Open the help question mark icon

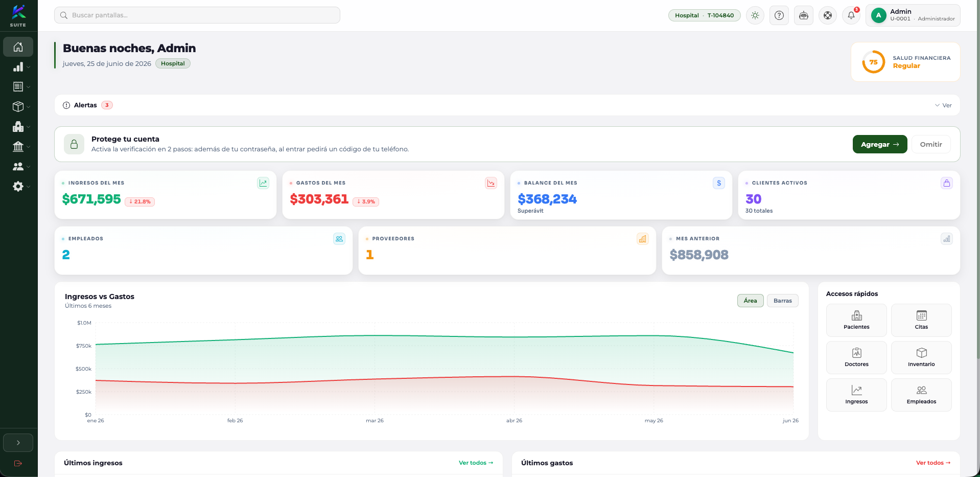pyautogui.click(x=779, y=15)
